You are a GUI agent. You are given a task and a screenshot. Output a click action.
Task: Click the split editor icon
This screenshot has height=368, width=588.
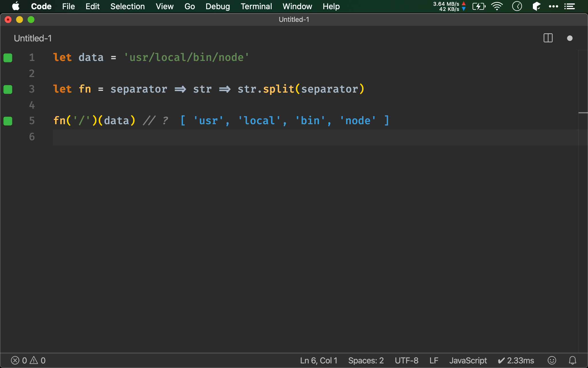click(x=548, y=38)
